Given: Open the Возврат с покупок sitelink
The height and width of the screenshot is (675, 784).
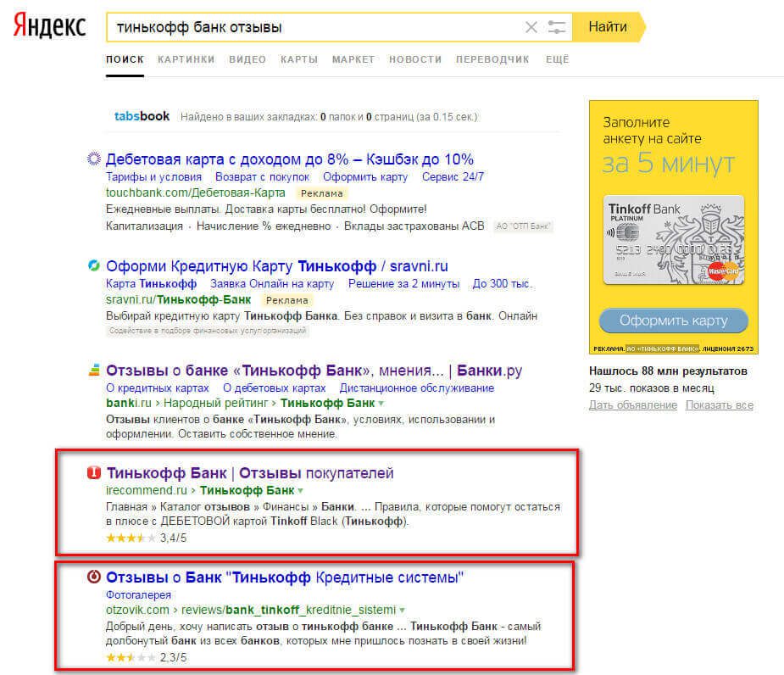Looking at the screenshot, I should click(x=262, y=176).
